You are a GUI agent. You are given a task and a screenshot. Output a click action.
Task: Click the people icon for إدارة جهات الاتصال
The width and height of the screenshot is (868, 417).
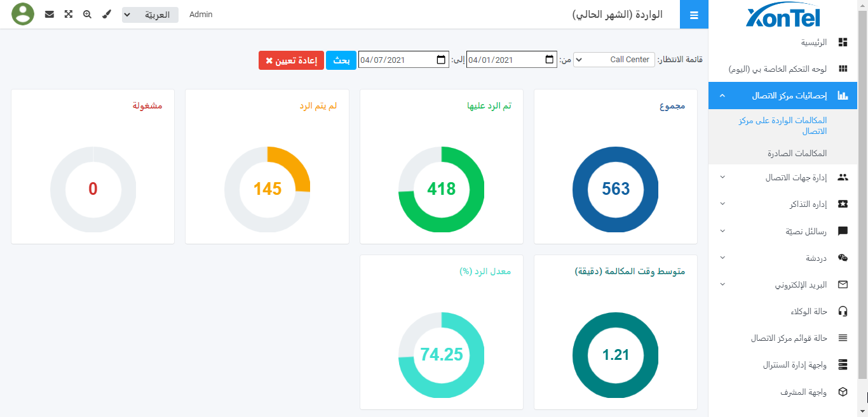click(843, 178)
